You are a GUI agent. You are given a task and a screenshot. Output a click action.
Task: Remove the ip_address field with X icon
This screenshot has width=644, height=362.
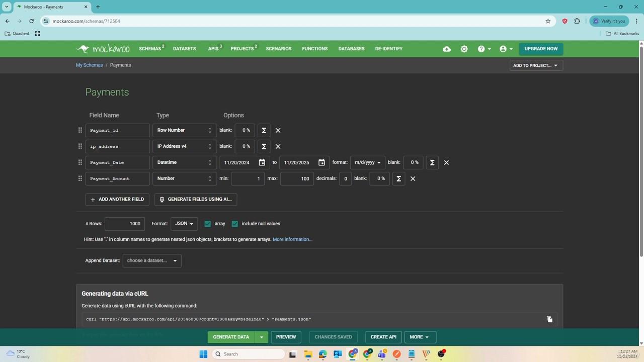click(278, 146)
